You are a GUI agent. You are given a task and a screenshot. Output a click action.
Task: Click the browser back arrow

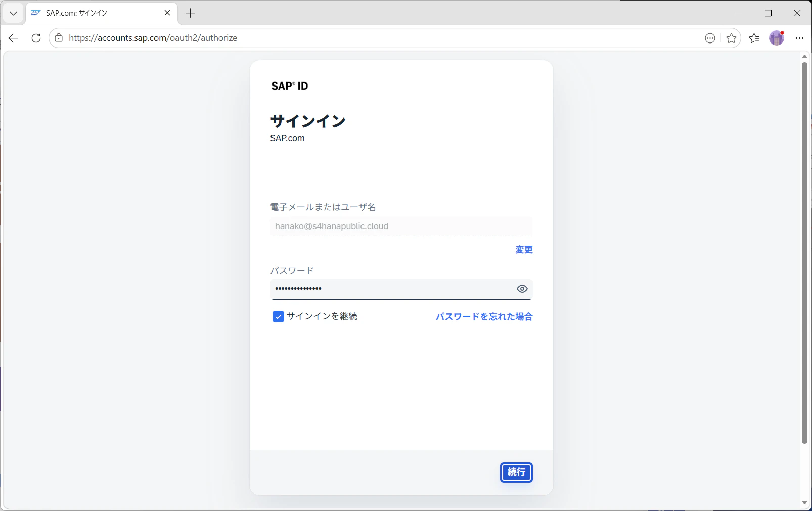pos(14,38)
